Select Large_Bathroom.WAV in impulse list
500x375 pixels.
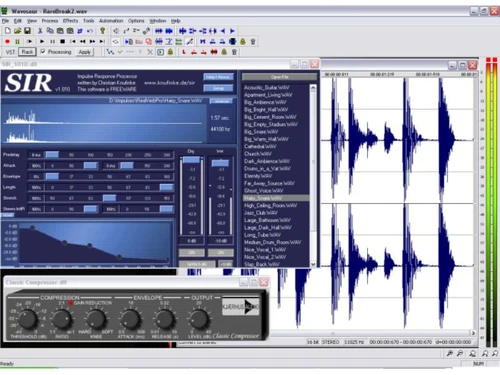(x=267, y=220)
